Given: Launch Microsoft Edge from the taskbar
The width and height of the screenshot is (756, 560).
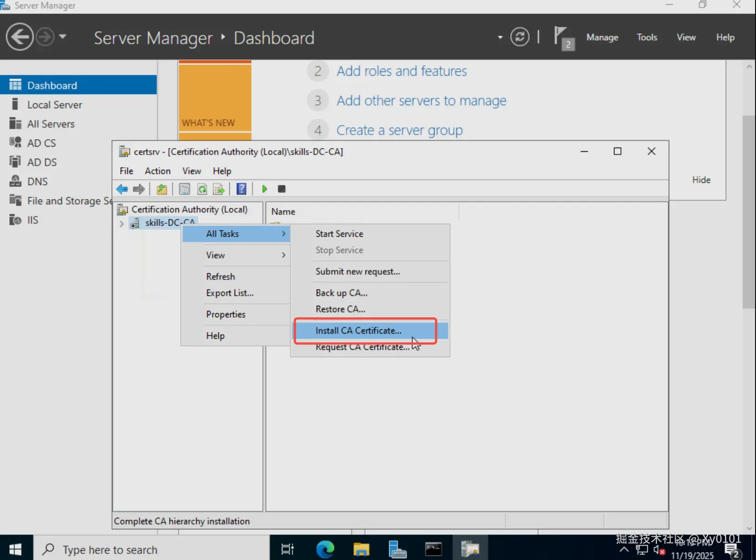Looking at the screenshot, I should [x=325, y=550].
